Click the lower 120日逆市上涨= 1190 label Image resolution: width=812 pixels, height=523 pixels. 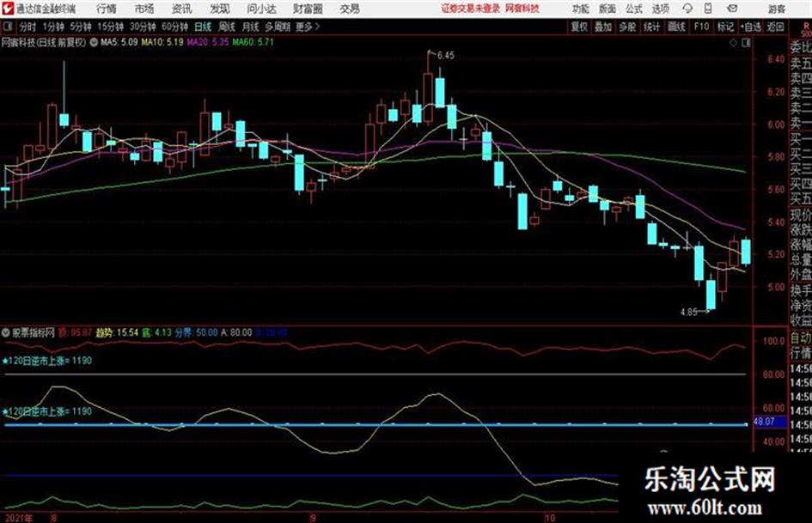[x=47, y=411]
